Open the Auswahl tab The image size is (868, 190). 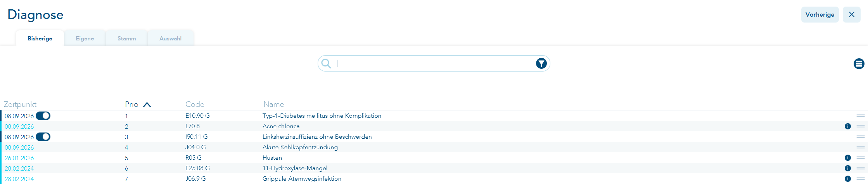coord(171,38)
